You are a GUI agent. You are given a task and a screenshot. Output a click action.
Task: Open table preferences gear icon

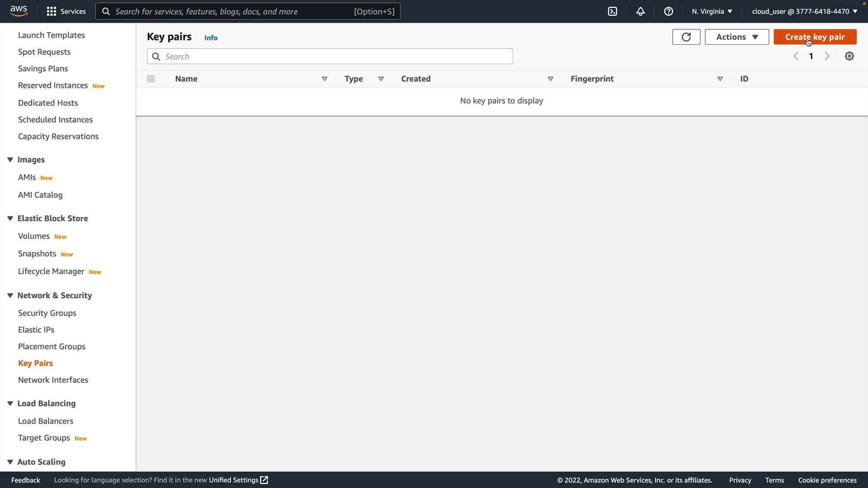click(x=849, y=56)
